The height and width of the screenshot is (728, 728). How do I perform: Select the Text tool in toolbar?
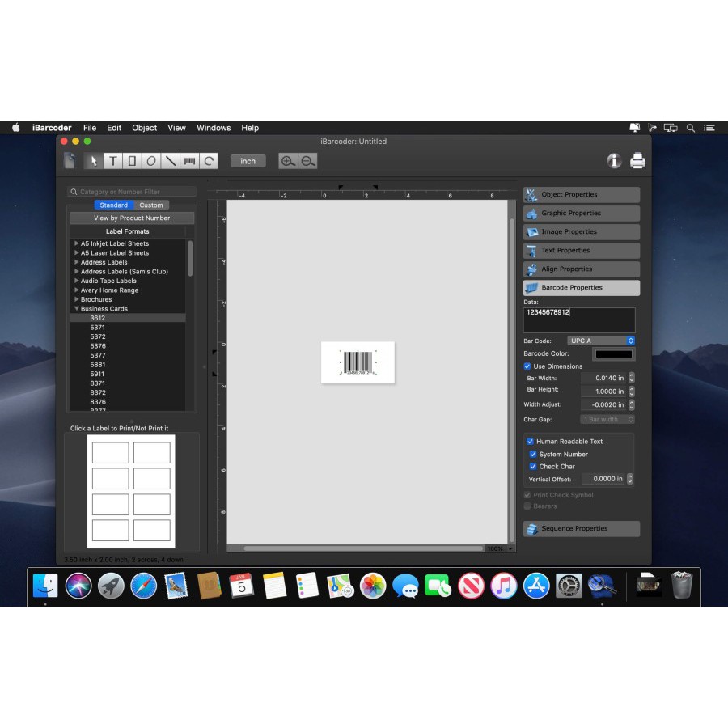click(112, 161)
